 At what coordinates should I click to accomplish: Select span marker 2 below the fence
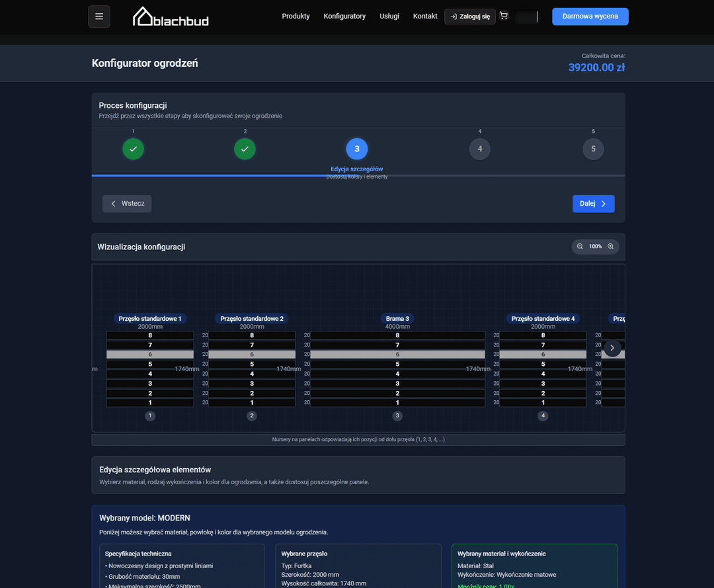tap(252, 415)
